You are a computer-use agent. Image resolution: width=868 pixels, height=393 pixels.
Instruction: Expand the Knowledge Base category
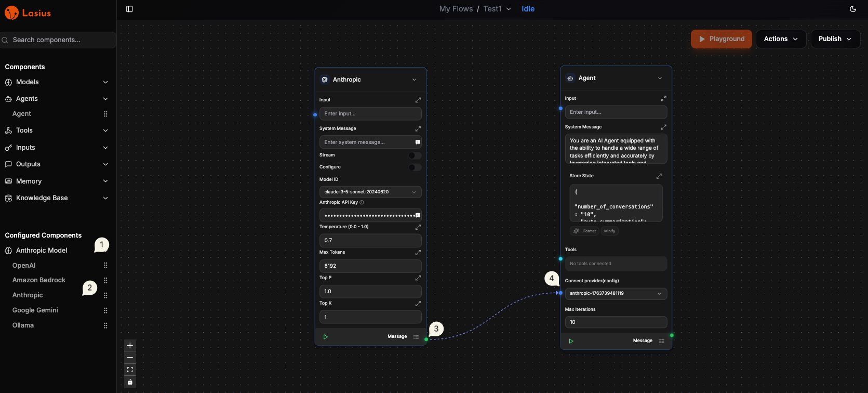coord(105,198)
